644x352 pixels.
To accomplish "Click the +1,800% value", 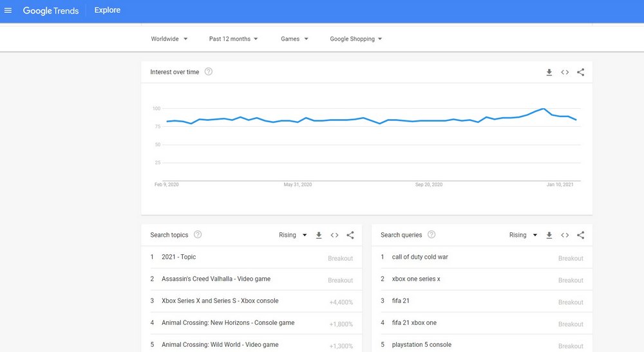I will pos(341,324).
